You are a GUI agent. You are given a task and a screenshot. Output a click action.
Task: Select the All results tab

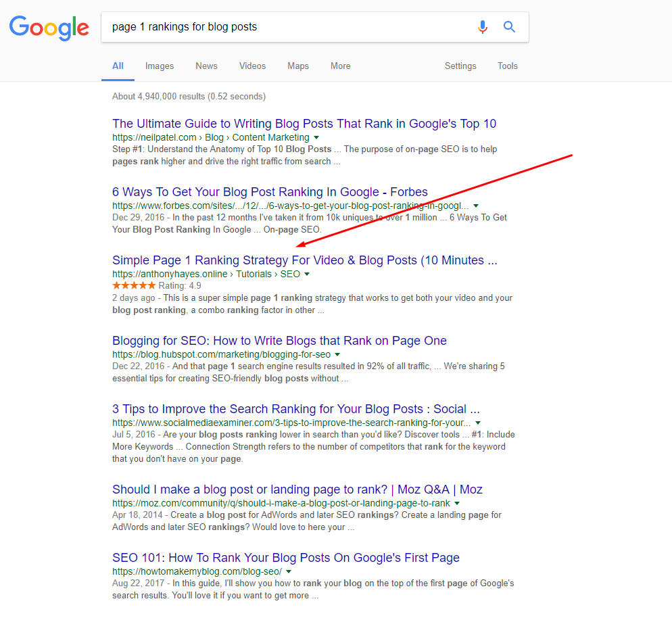(118, 66)
